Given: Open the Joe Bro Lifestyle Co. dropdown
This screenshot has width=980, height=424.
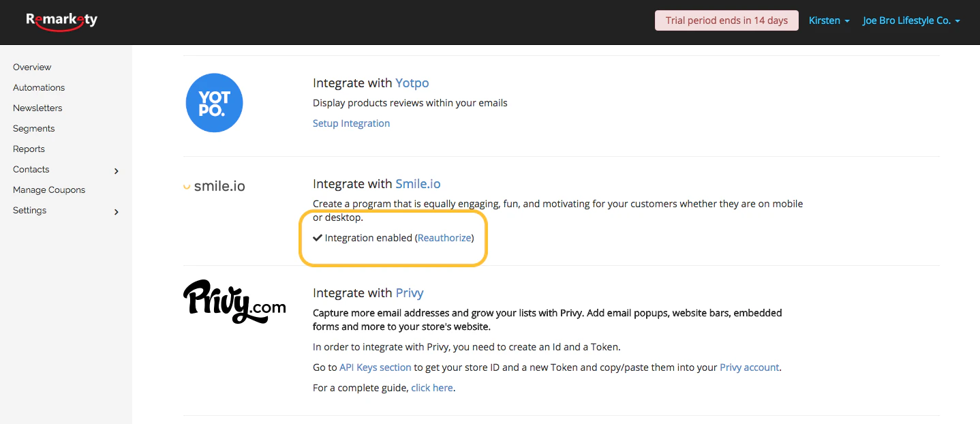Looking at the screenshot, I should pos(911,20).
